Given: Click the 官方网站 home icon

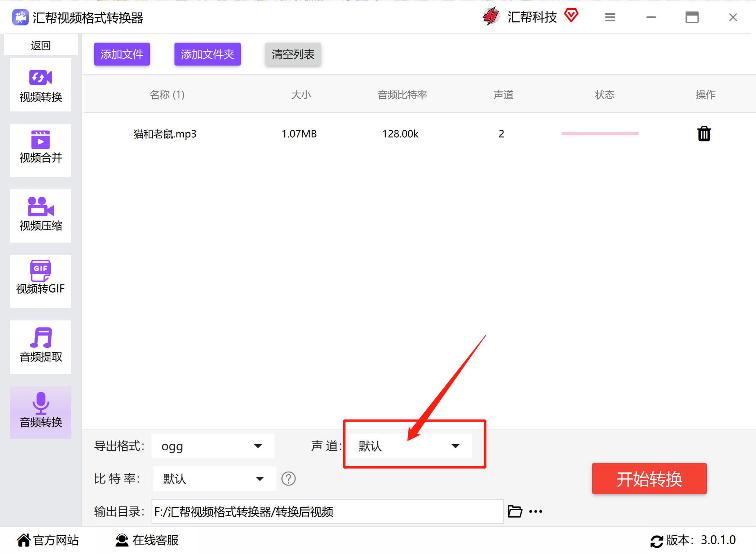Looking at the screenshot, I should point(24,540).
